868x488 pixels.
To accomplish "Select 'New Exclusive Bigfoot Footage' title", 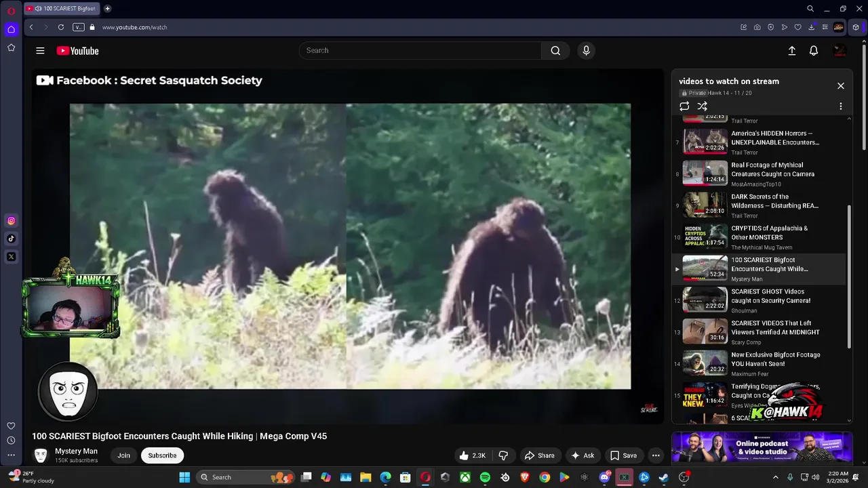I will pyautogui.click(x=776, y=359).
